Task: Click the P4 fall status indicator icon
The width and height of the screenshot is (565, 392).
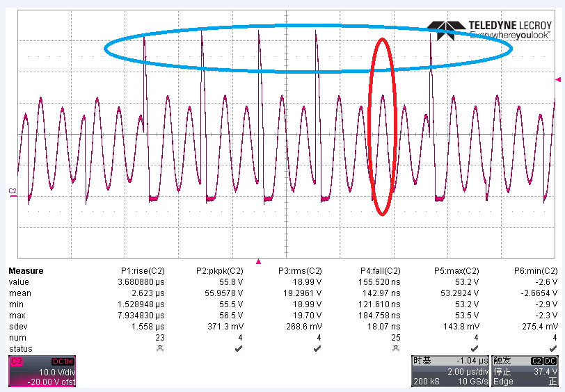Action: 396,348
